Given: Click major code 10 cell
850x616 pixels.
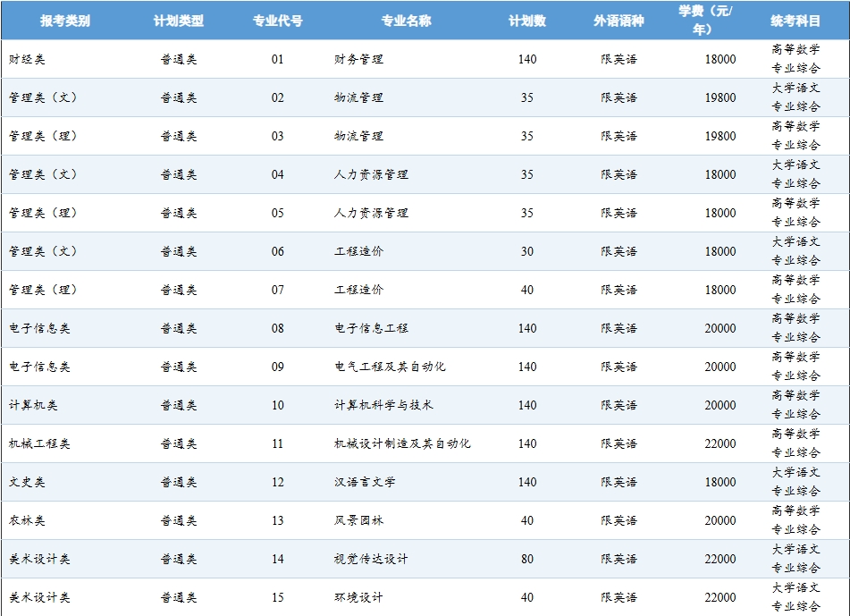Looking at the screenshot, I should [277, 405].
